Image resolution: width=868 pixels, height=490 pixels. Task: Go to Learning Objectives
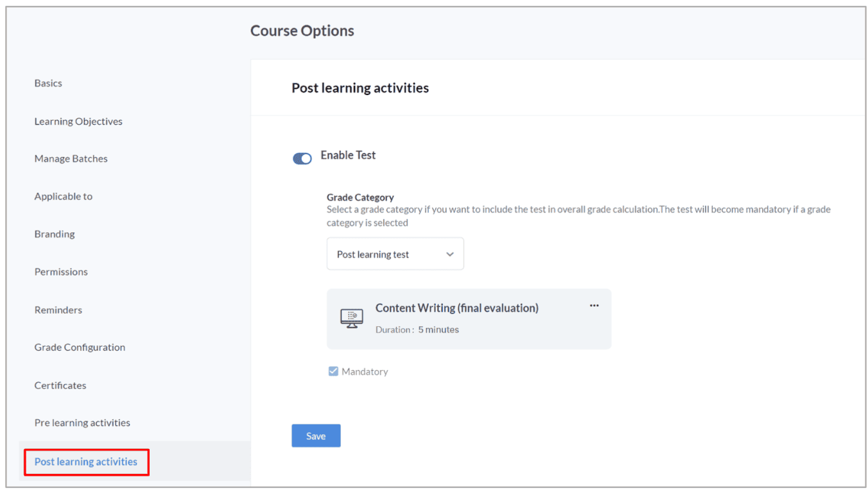[78, 121]
